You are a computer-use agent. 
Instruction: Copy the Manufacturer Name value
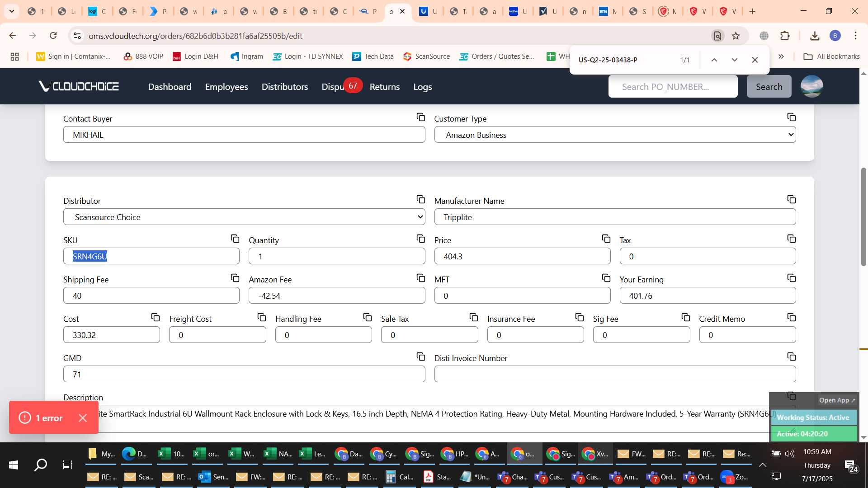click(792, 200)
